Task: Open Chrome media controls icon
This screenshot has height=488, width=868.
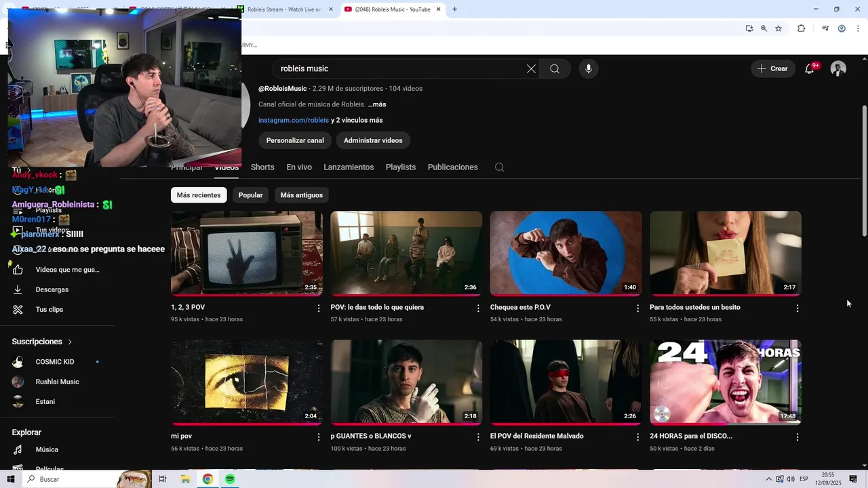Action: [825, 28]
